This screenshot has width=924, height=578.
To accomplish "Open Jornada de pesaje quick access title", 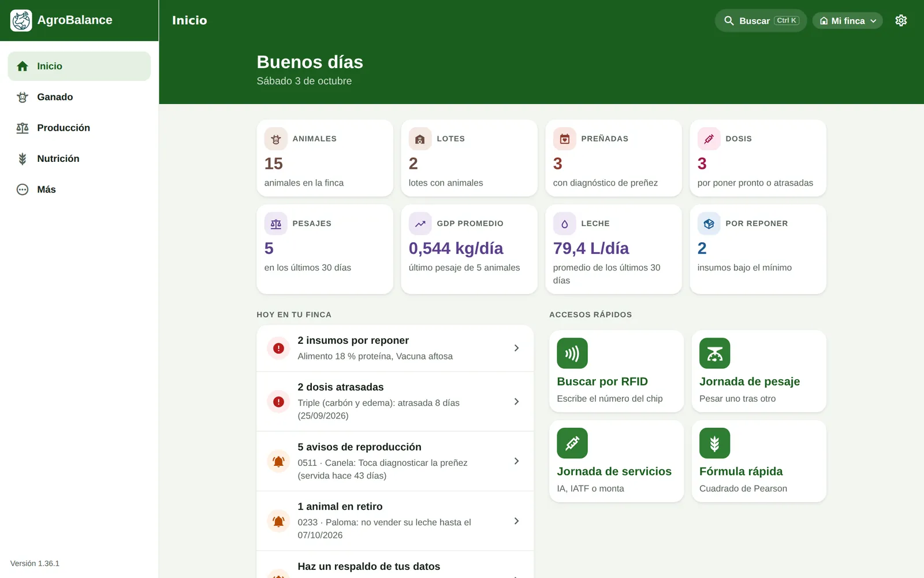I will tap(750, 381).
